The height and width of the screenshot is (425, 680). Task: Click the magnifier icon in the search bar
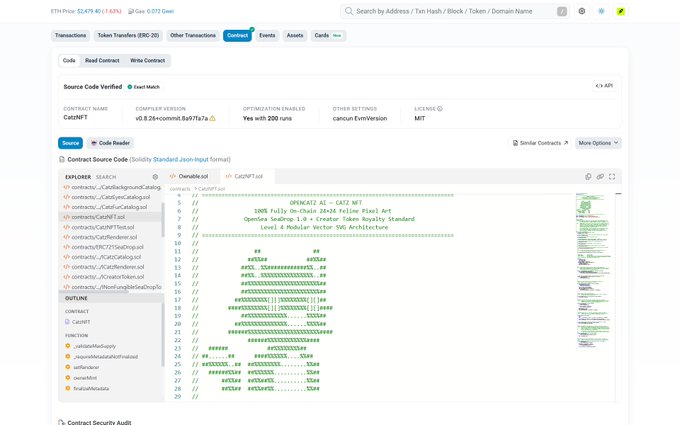(x=349, y=11)
